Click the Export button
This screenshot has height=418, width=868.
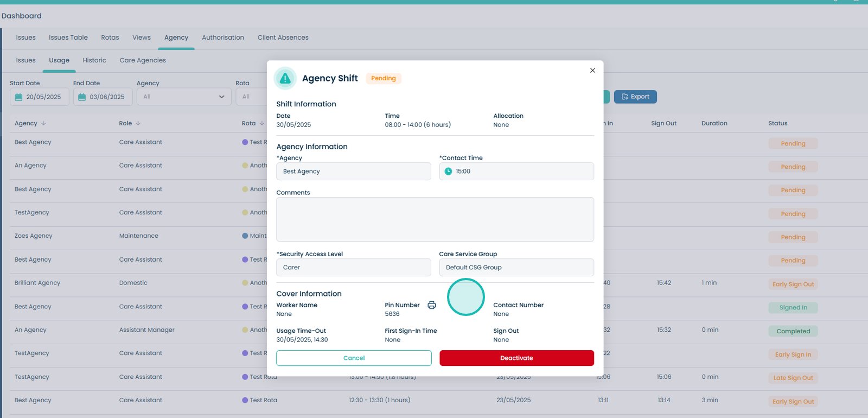(x=635, y=97)
